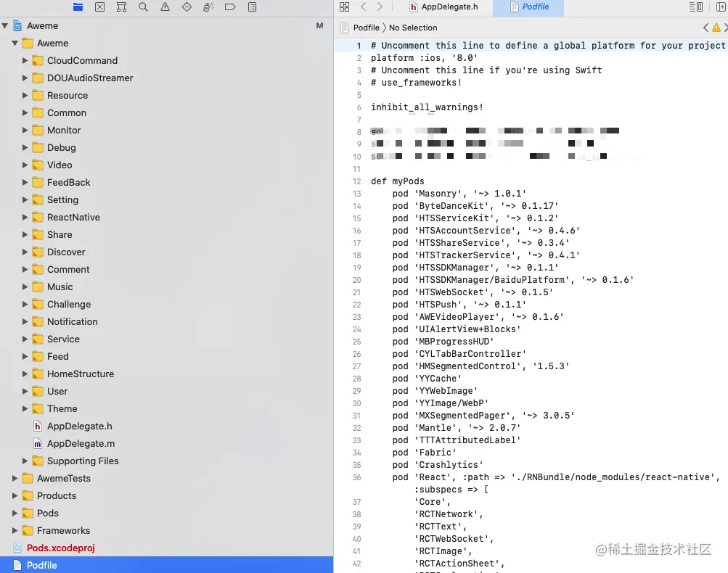
Task: Open the Test navigator diamond icon
Action: pyautogui.click(x=187, y=7)
